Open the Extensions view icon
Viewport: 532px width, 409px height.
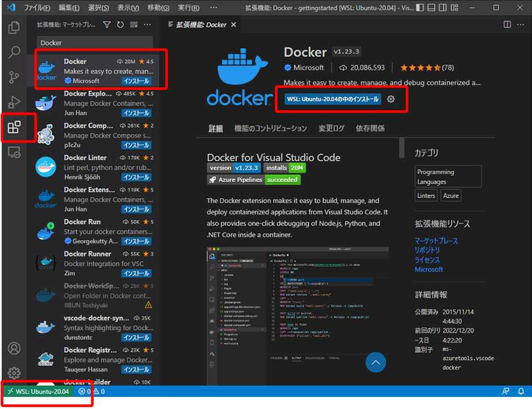click(14, 128)
